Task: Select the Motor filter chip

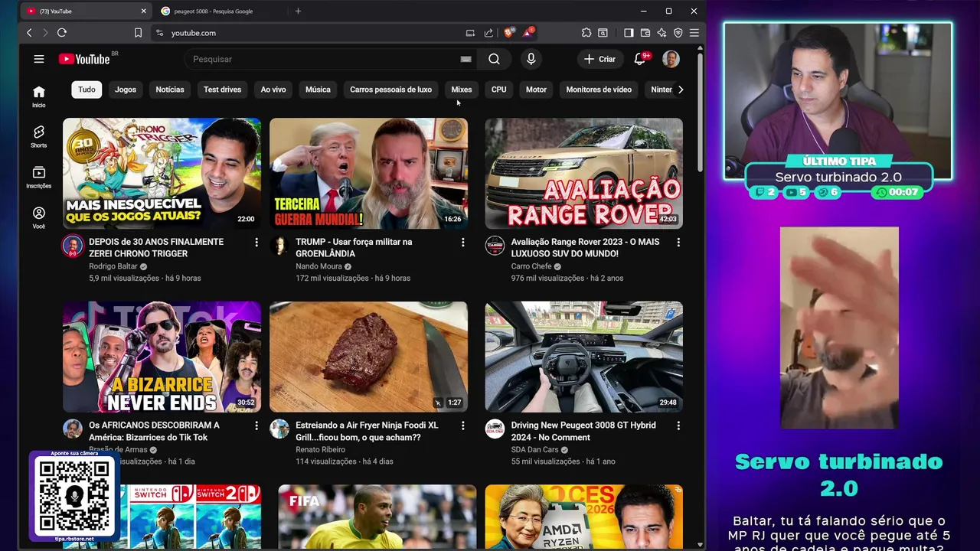Action: click(x=536, y=90)
